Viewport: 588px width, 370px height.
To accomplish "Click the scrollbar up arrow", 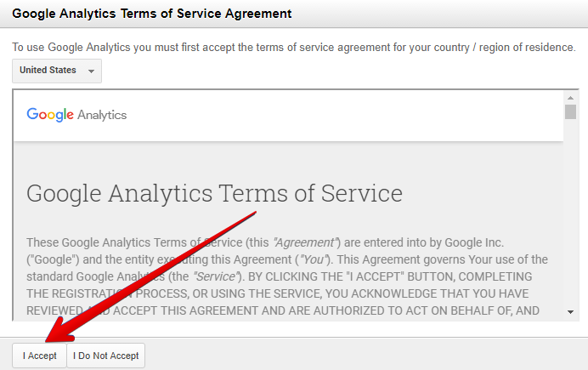I will coord(570,98).
